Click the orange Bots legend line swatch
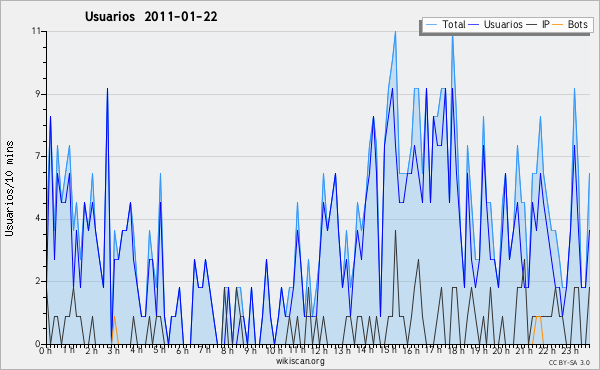This screenshot has width=600, height=370. [558, 25]
